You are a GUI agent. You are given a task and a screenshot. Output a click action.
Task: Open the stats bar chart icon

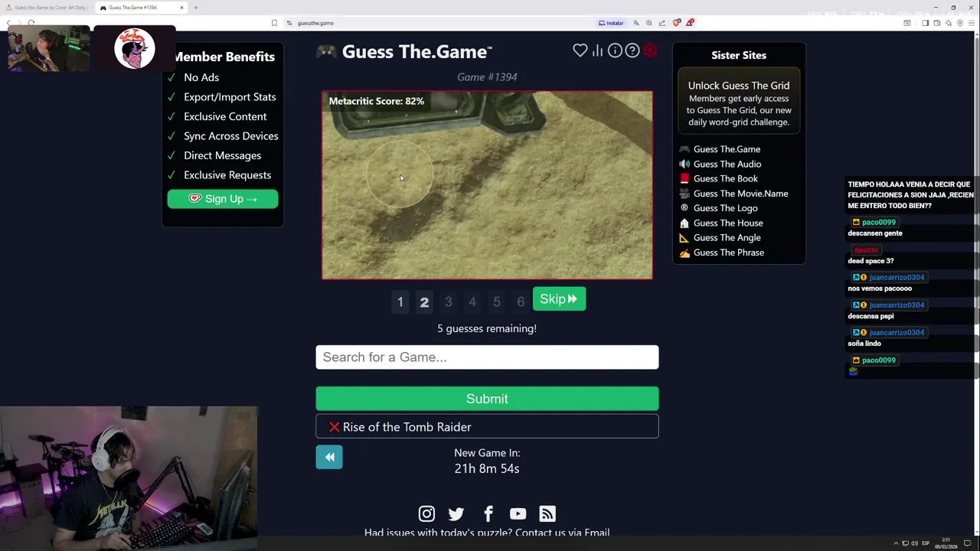[597, 51]
